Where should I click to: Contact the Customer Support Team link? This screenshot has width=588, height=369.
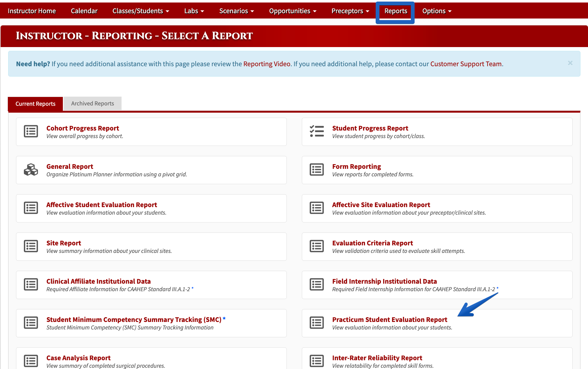click(466, 64)
